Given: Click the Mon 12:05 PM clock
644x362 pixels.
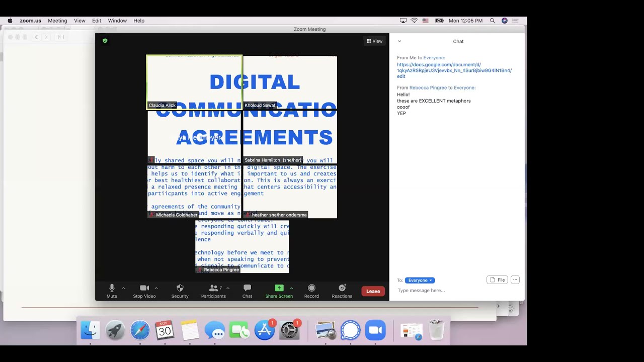Looking at the screenshot, I should [x=465, y=21].
